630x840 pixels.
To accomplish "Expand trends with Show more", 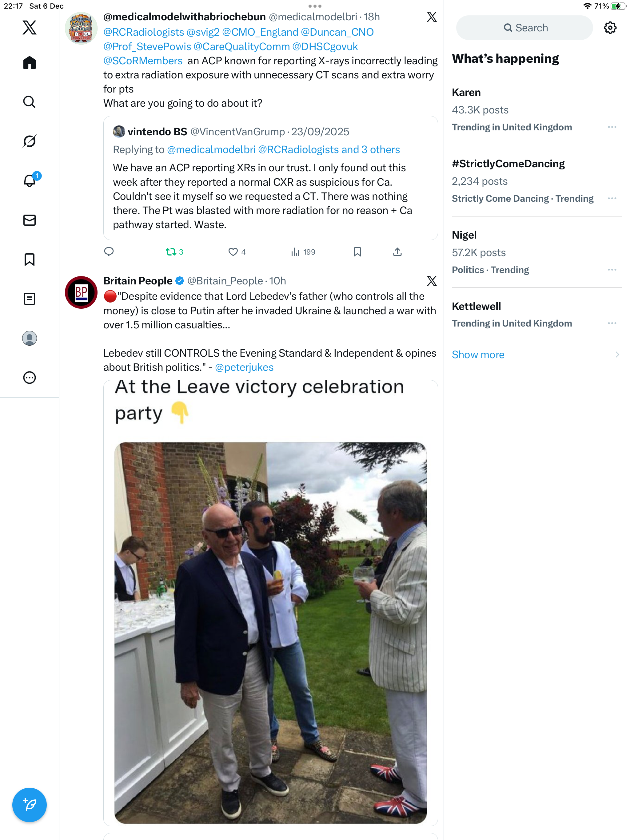I will pyautogui.click(x=478, y=354).
